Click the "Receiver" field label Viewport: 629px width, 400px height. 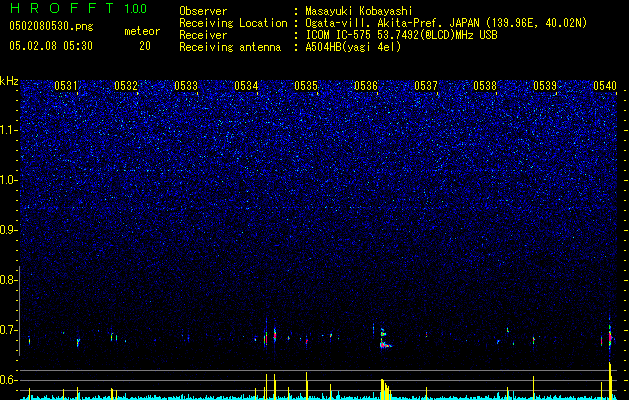click(x=203, y=35)
